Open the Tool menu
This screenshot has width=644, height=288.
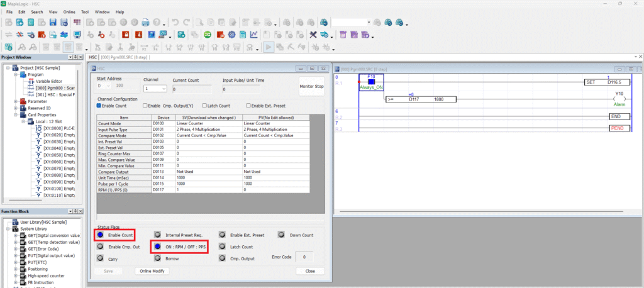click(85, 11)
